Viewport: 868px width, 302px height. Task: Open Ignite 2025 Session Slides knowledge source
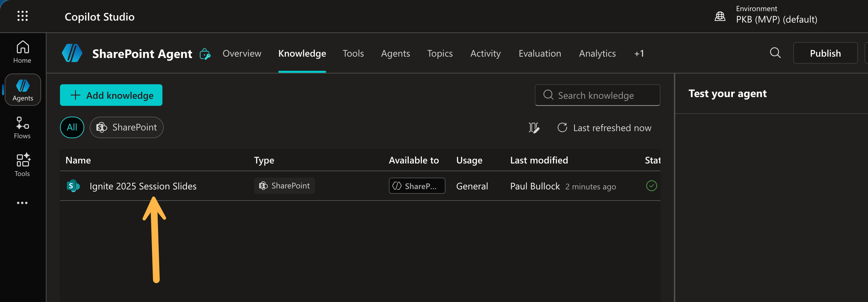143,186
